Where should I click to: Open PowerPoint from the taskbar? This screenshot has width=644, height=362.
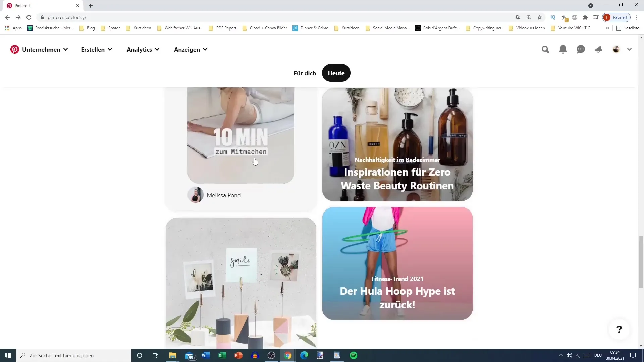pos(238,355)
